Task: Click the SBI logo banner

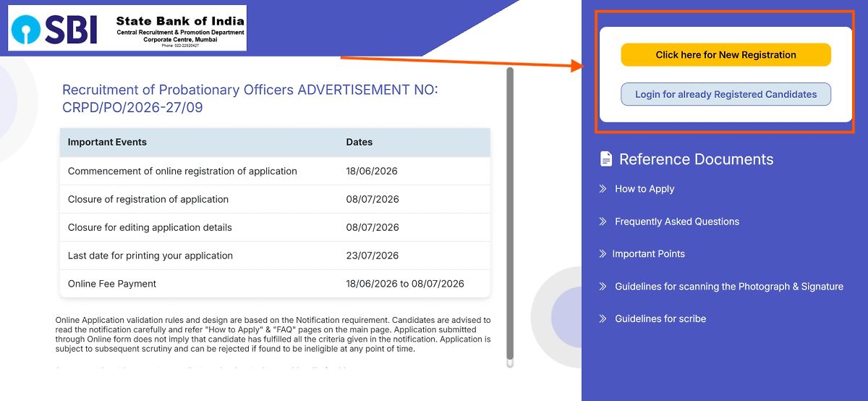Action: [x=127, y=28]
